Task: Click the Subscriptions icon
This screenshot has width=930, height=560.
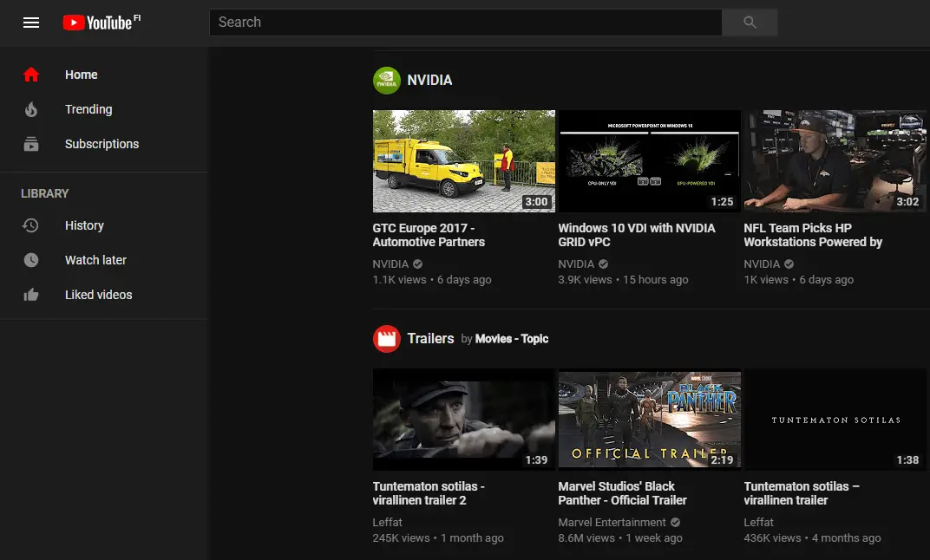Action: [x=31, y=144]
